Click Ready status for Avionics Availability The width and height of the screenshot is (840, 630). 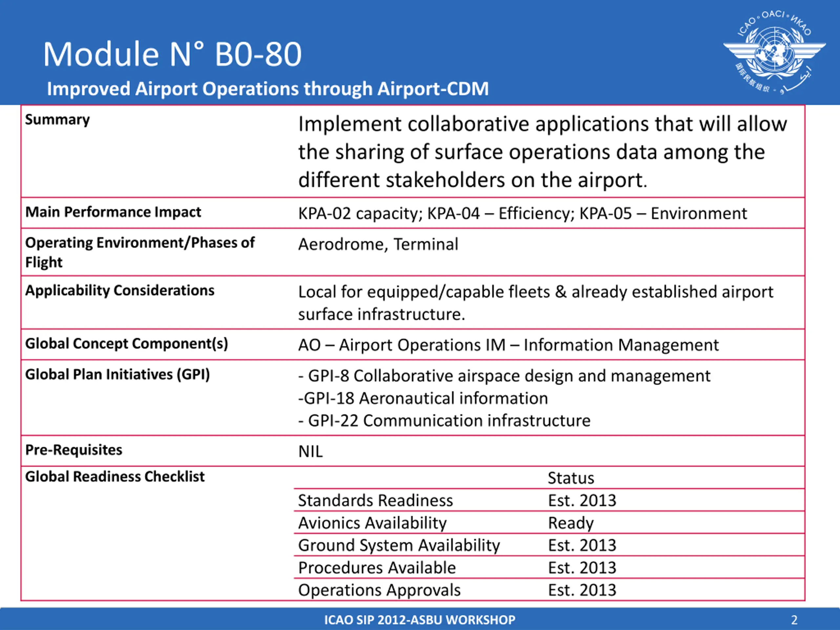pyautogui.click(x=570, y=523)
